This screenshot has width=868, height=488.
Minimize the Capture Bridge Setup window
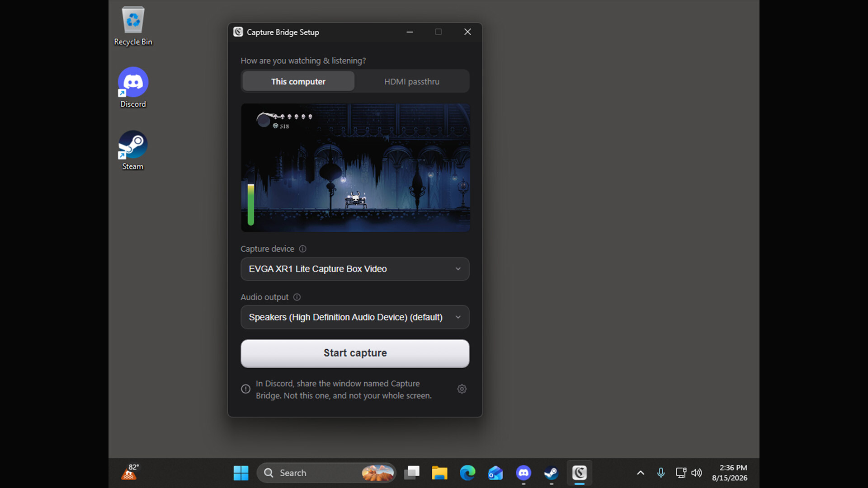coord(410,32)
